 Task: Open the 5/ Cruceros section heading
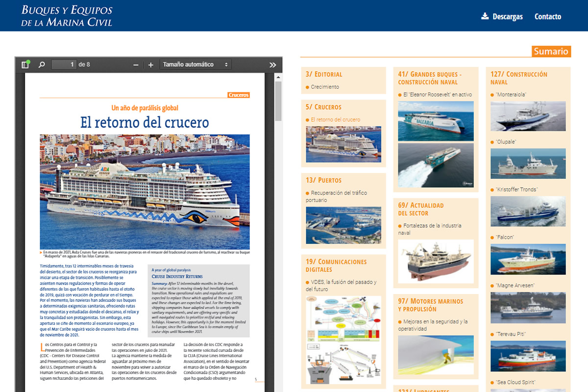click(x=323, y=107)
